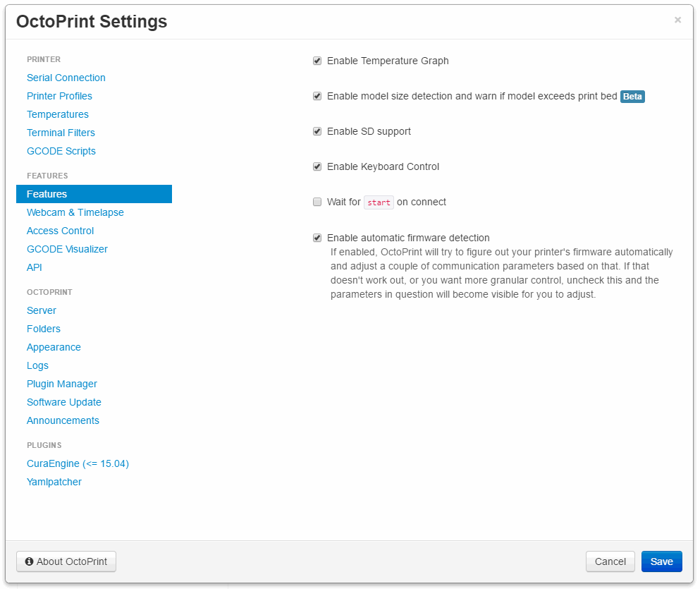This screenshot has height=589, width=700.
Task: Uncheck model size detection option
Action: [317, 96]
